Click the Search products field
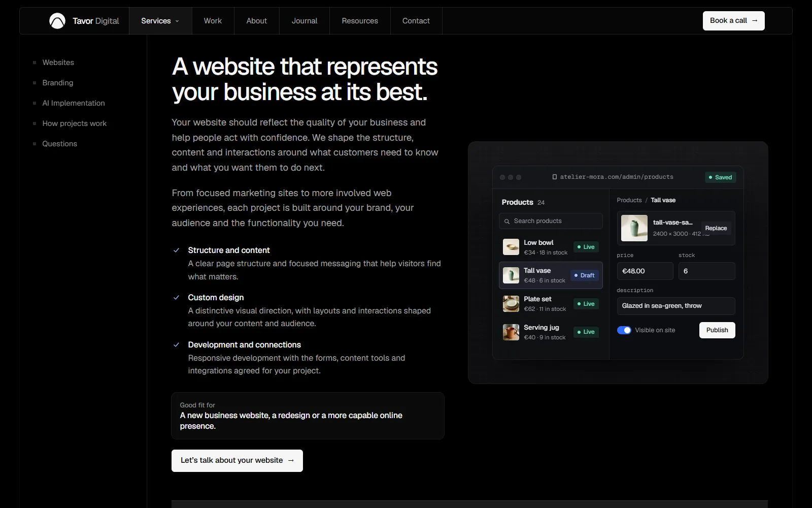Viewport: 812px width, 508px height. [x=551, y=221]
